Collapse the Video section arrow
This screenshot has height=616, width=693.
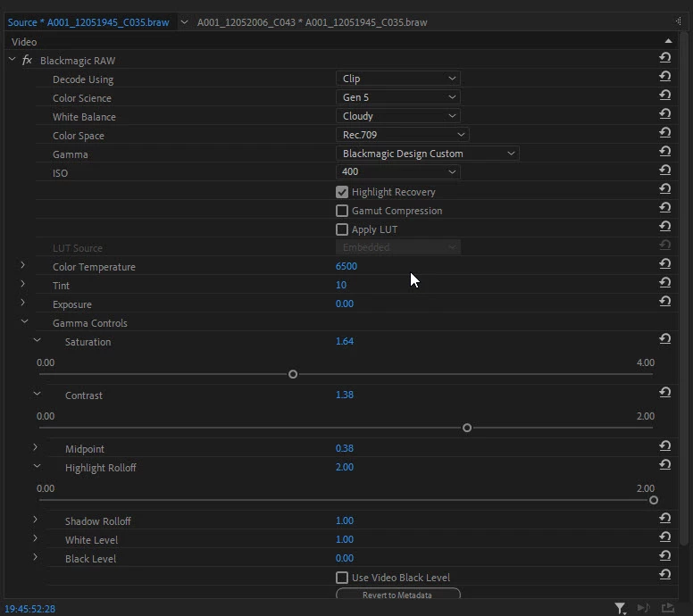[x=668, y=41]
